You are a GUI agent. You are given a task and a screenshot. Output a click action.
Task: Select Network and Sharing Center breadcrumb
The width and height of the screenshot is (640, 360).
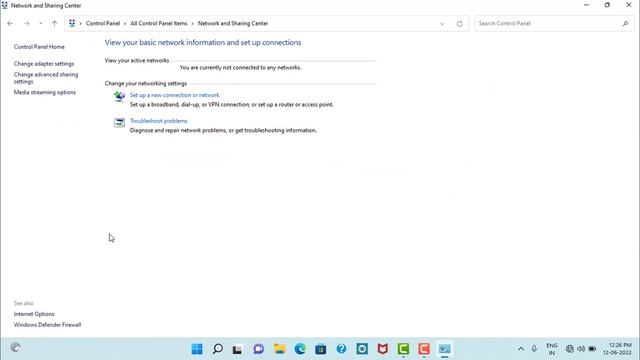(233, 23)
